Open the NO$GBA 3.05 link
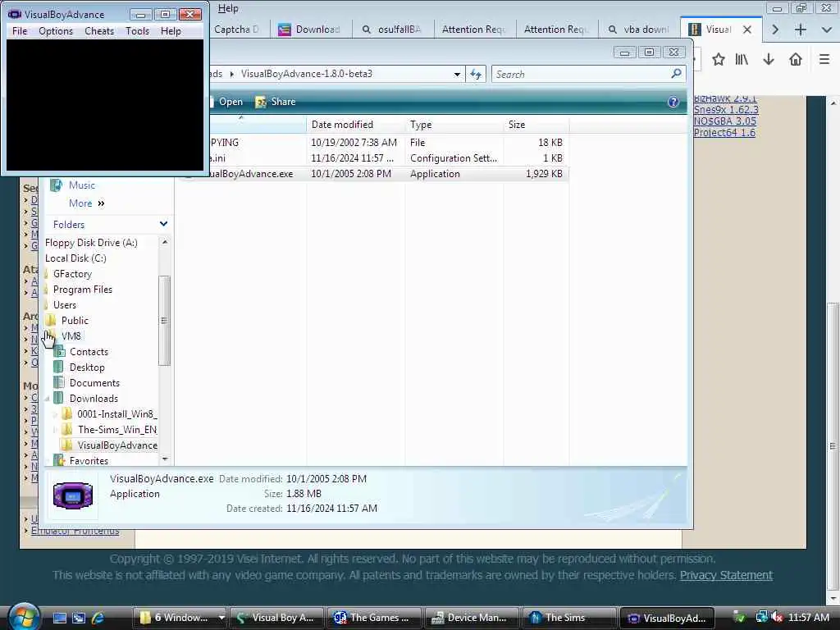 tap(725, 121)
